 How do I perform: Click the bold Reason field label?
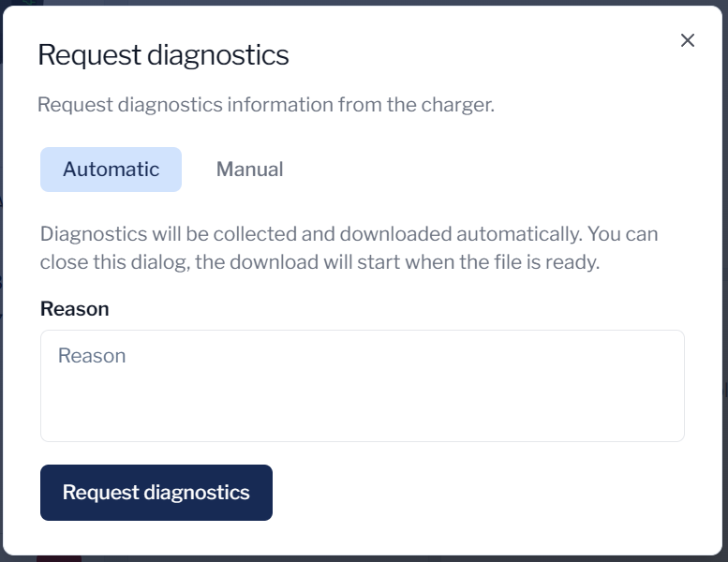click(75, 309)
